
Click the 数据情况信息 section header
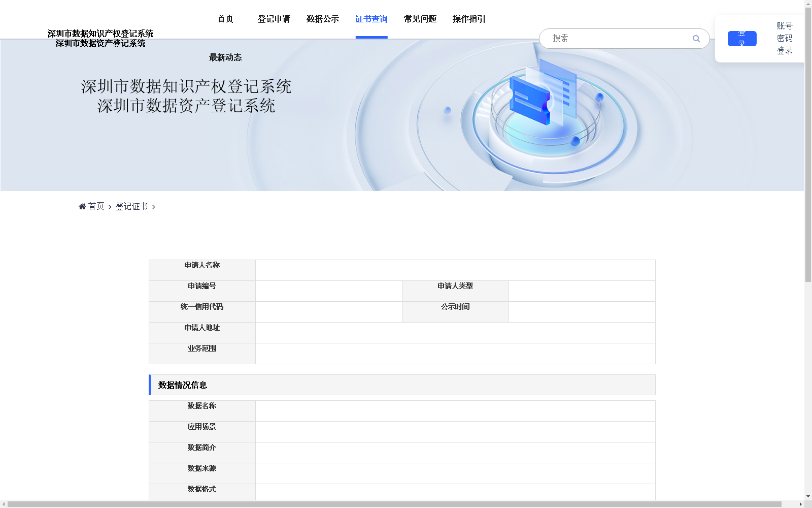click(x=402, y=385)
